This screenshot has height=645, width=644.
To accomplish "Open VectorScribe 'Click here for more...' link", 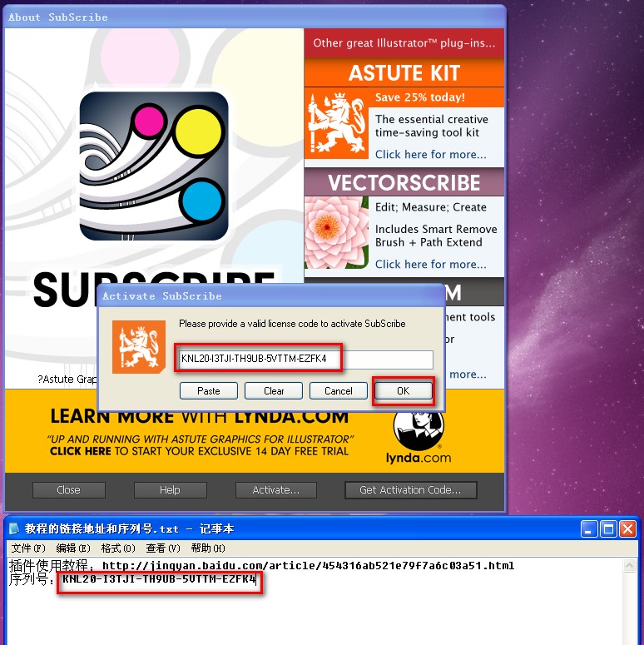I will pyautogui.click(x=430, y=264).
